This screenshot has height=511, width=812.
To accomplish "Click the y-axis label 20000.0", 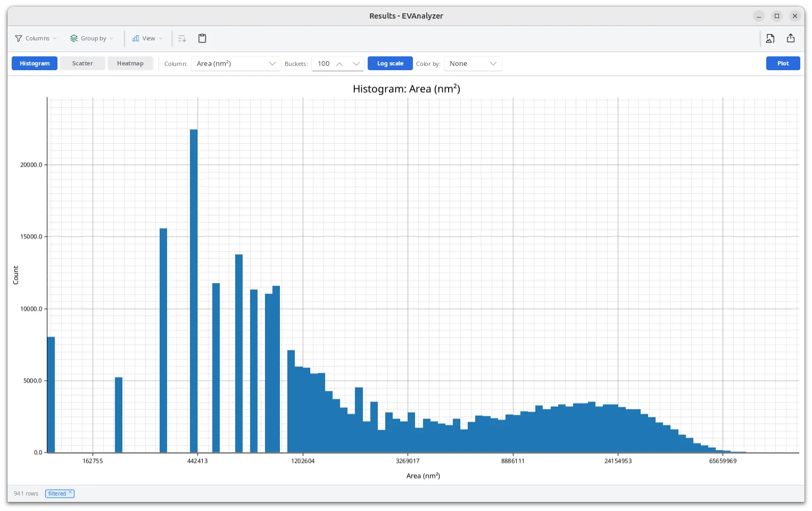I will (31, 165).
